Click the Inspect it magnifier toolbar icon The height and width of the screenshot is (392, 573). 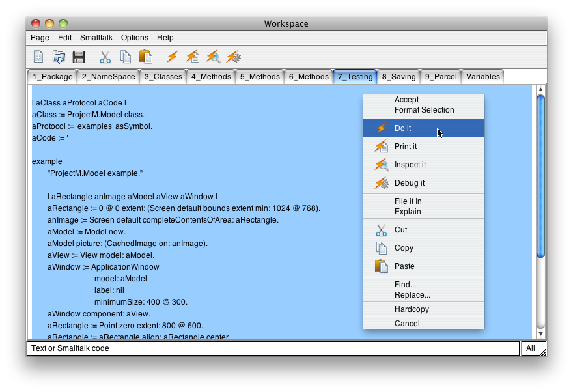[213, 57]
